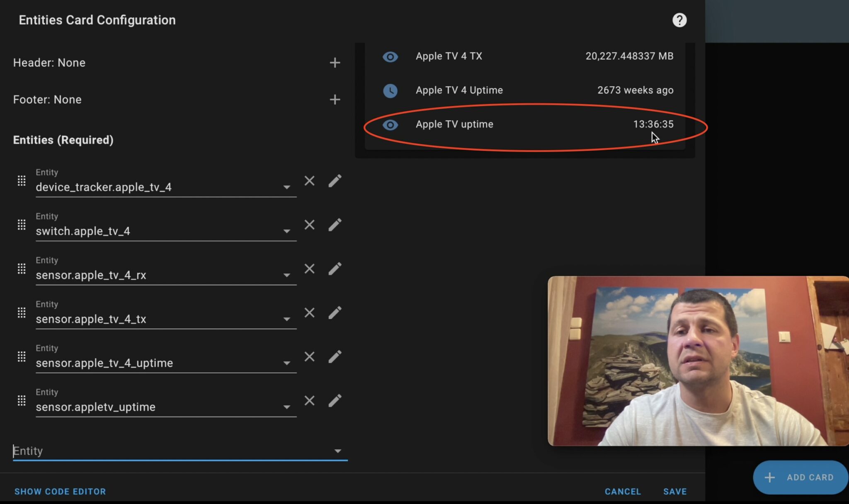Edit the sensor.apple_tv_4_rx entity
Screen dimensions: 849x504
point(335,269)
